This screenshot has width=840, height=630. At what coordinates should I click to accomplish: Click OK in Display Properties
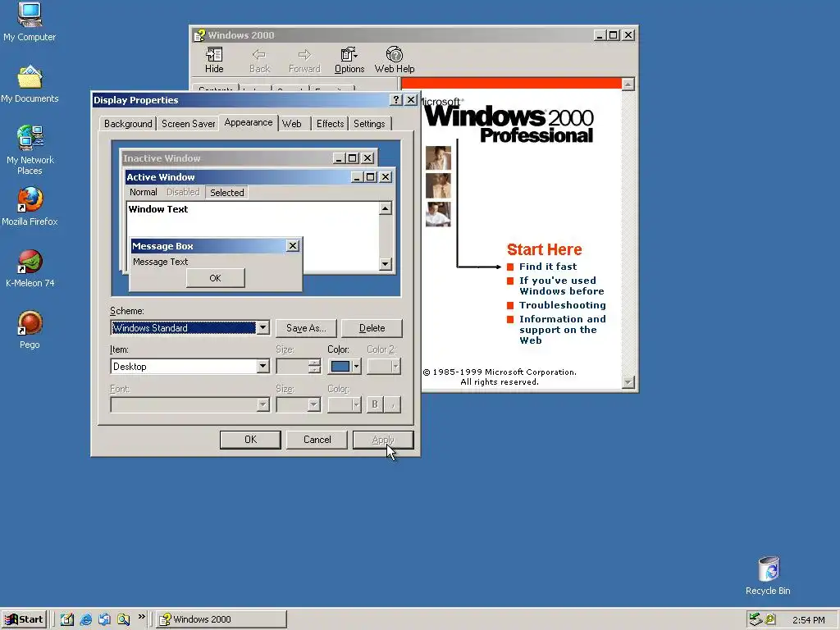coord(250,440)
